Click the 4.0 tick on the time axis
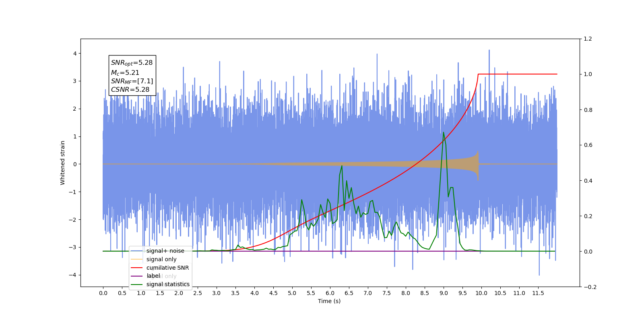 254,293
